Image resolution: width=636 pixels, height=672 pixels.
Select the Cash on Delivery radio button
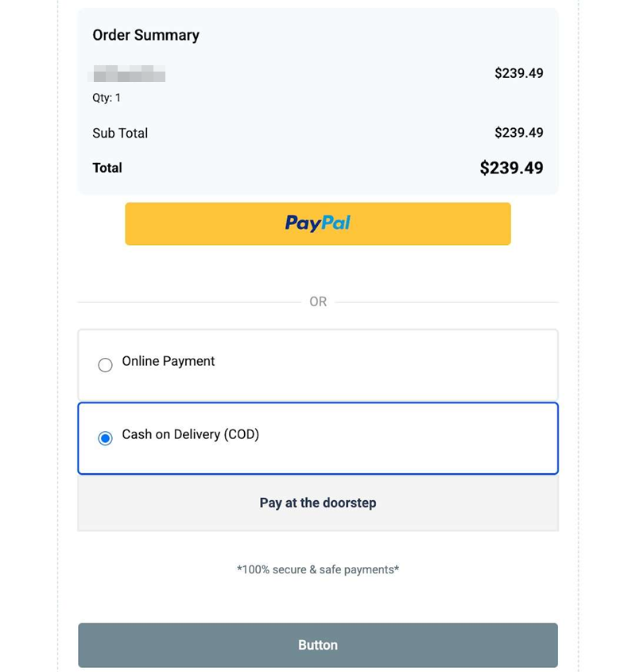(105, 438)
